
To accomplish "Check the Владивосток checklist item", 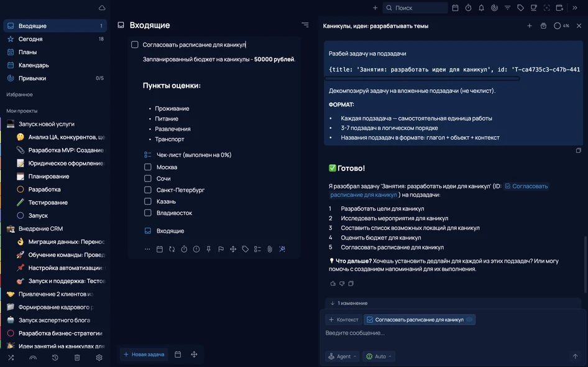I will pyautogui.click(x=148, y=213).
